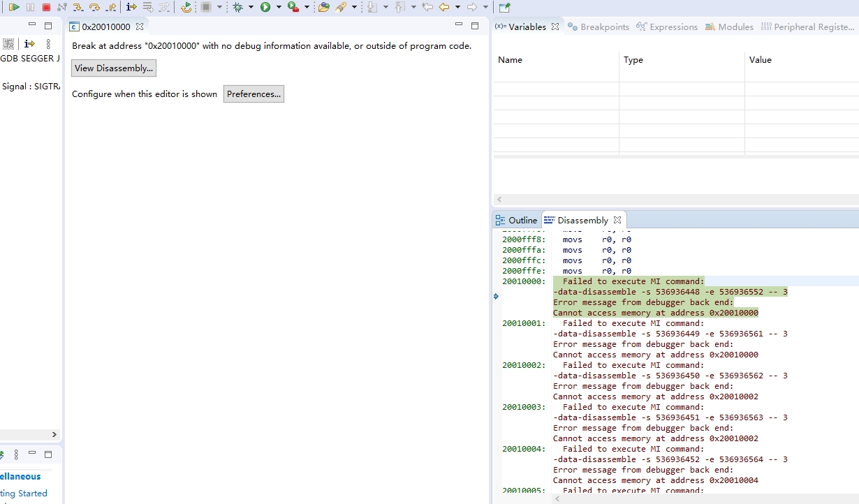Step return from the current function
859x504 pixels.
[112, 7]
